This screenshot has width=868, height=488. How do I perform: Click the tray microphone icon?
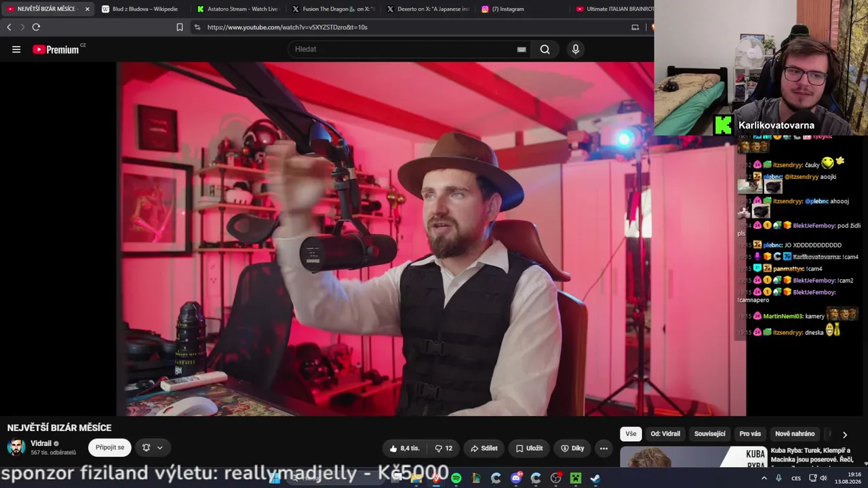pos(778,478)
